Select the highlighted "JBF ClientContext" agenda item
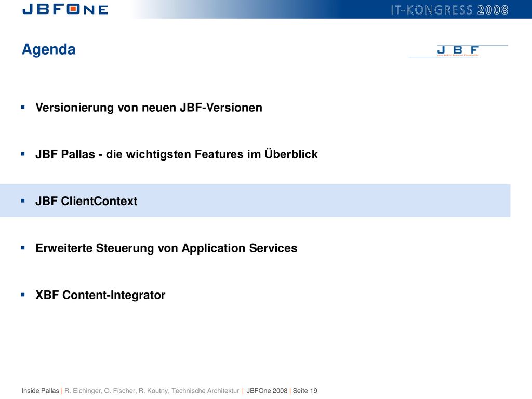 (x=255, y=201)
